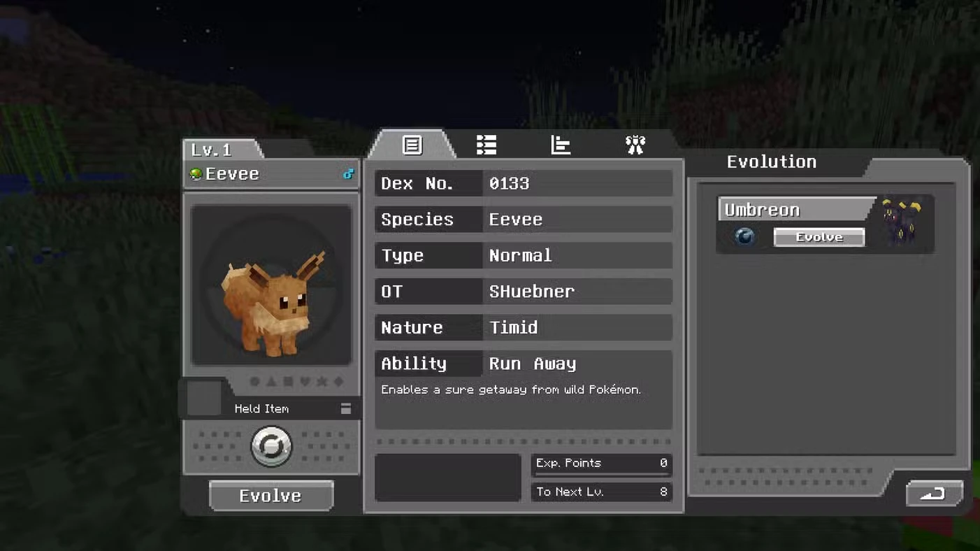Click the Poké Ball icon next to Eevee name
The width and height of the screenshot is (980, 551).
(x=196, y=174)
